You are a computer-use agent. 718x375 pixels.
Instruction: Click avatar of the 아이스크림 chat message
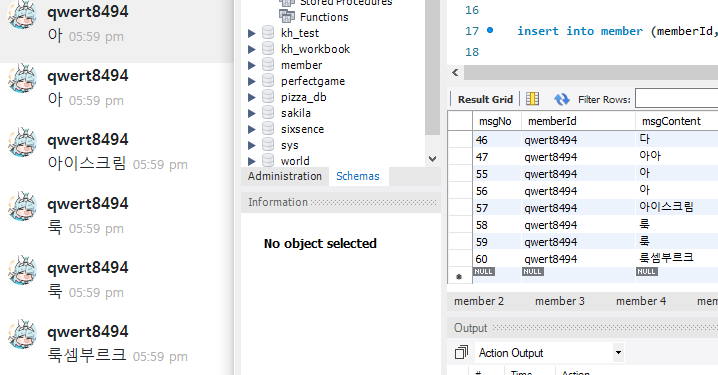[22, 142]
